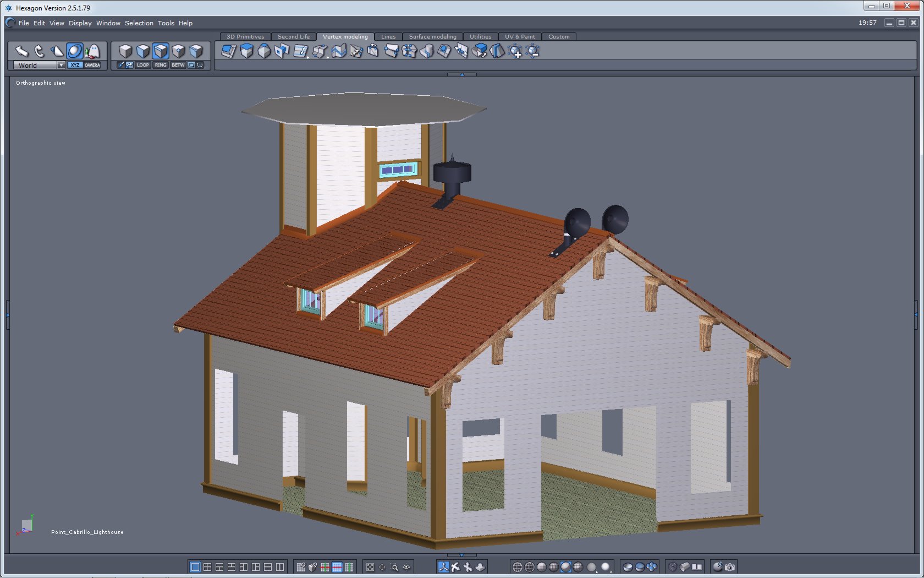Choose the circular lasso selection shape icon
924x578 pixels.
tap(200, 65)
